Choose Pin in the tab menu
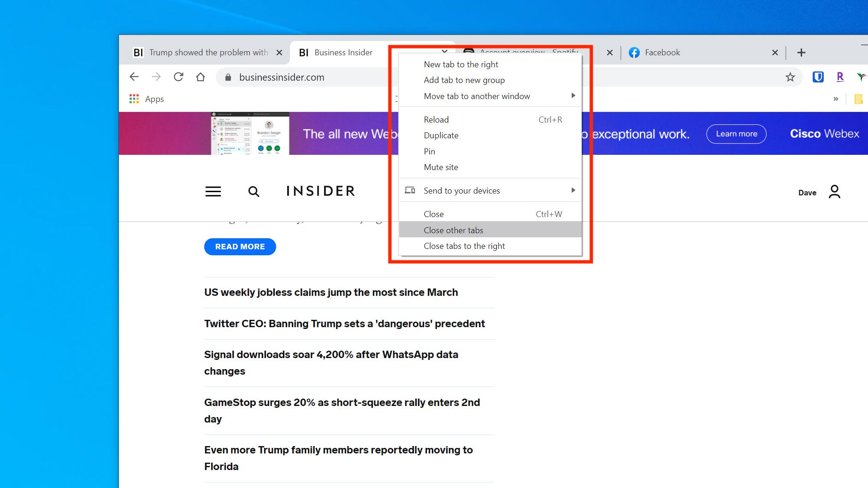Viewport: 868px width, 488px height. 490,151
